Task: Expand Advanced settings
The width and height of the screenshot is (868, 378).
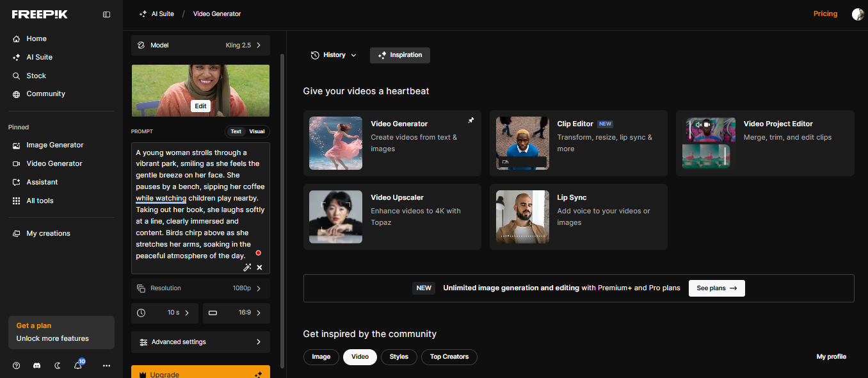Action: click(200, 341)
